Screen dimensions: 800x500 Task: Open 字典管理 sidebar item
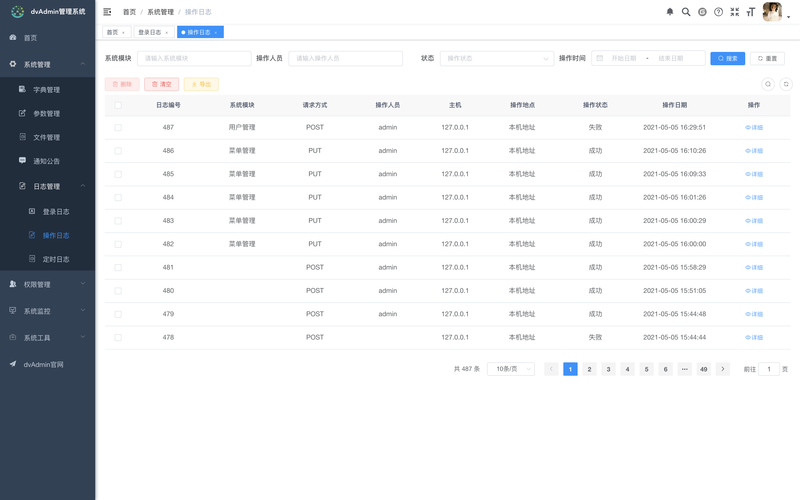tap(47, 89)
